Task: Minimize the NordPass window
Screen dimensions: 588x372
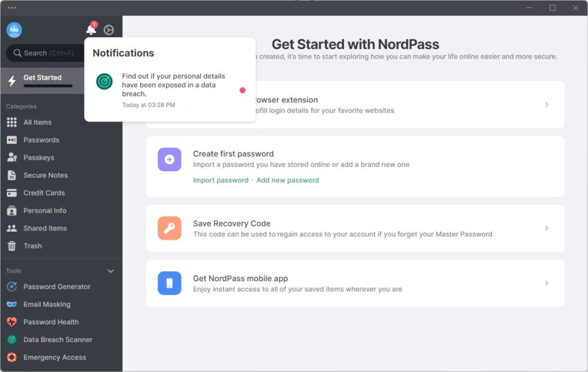Action: [x=529, y=8]
